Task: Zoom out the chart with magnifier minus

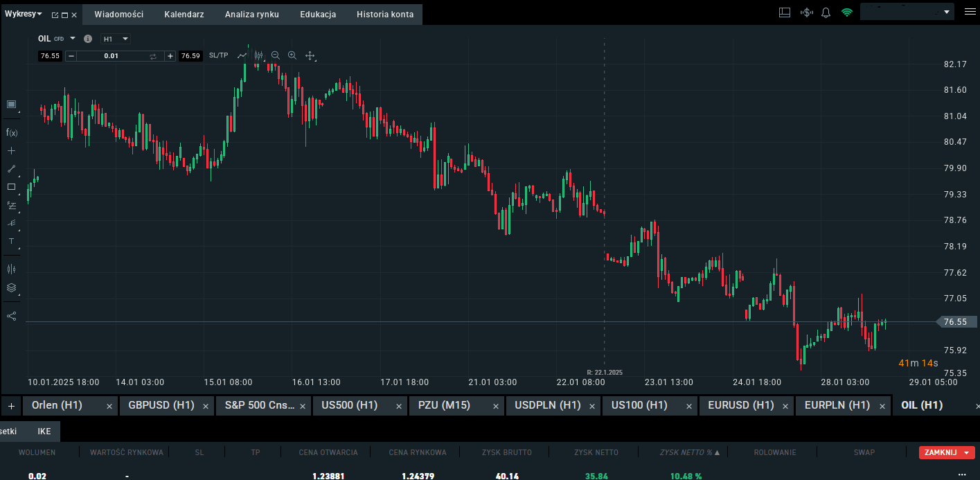Action: click(275, 55)
